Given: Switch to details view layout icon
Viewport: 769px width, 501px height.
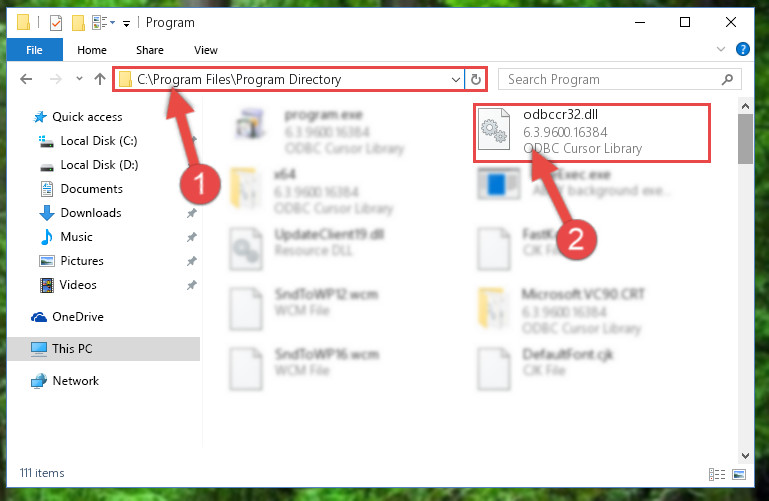Looking at the screenshot, I should (717, 474).
